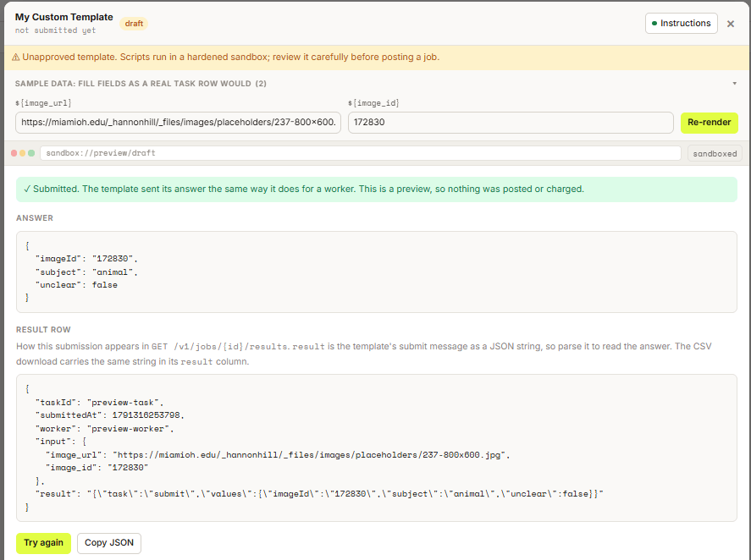
Task: Click the unapproved template warning text
Action: coord(231,57)
